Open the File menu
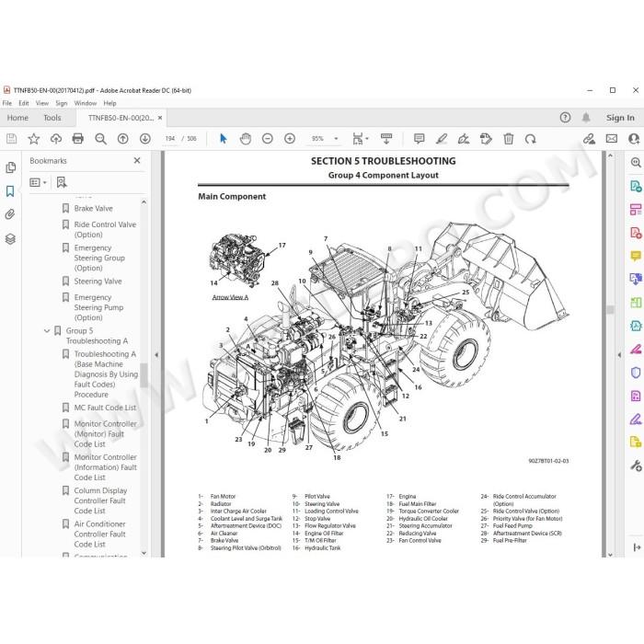 [x=7, y=103]
